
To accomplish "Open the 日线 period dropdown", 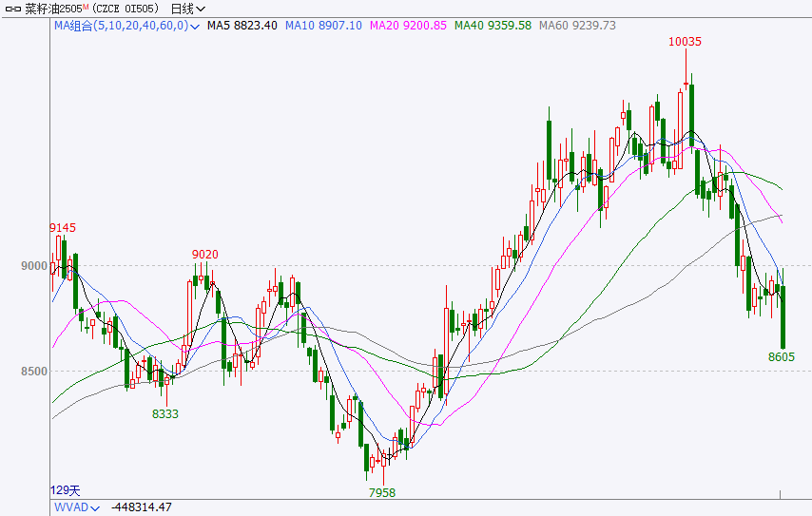I will tap(187, 9).
